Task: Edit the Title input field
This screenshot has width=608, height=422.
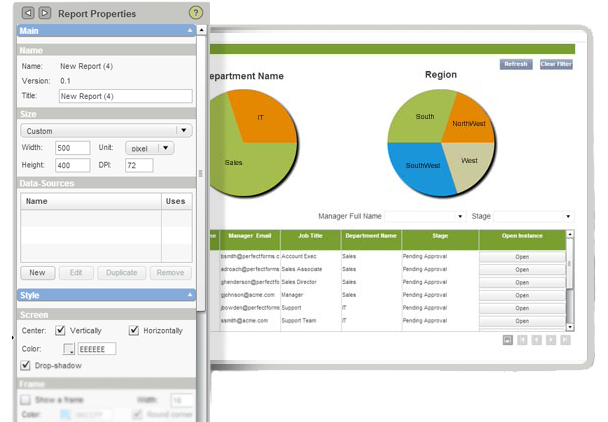Action: [126, 96]
